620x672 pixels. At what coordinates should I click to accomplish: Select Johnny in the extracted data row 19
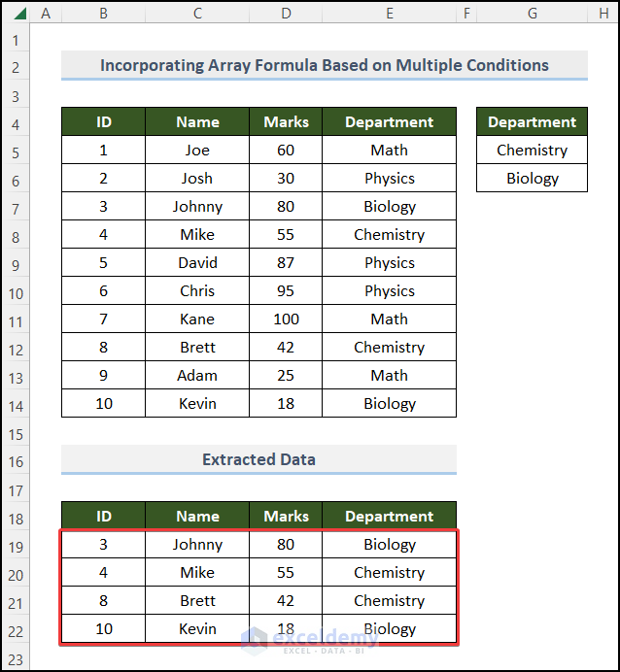(x=197, y=545)
